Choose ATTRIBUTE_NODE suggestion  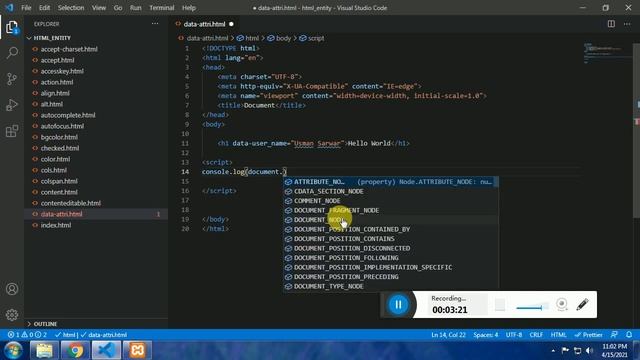tap(391, 182)
